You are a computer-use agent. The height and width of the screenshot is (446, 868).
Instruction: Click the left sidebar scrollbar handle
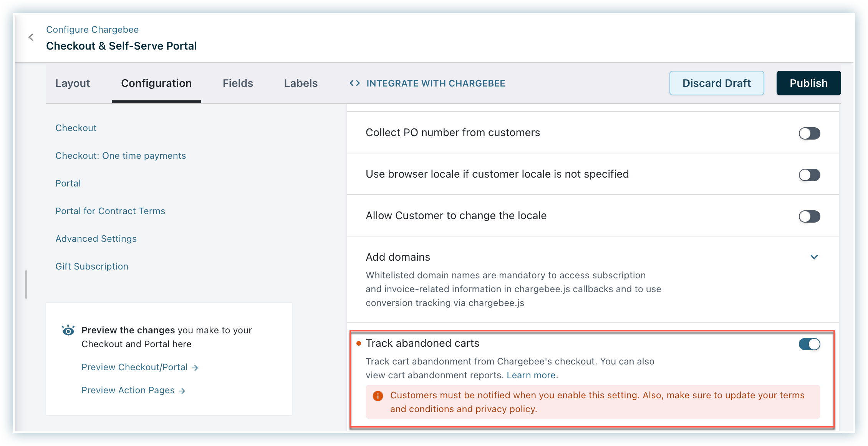point(26,285)
